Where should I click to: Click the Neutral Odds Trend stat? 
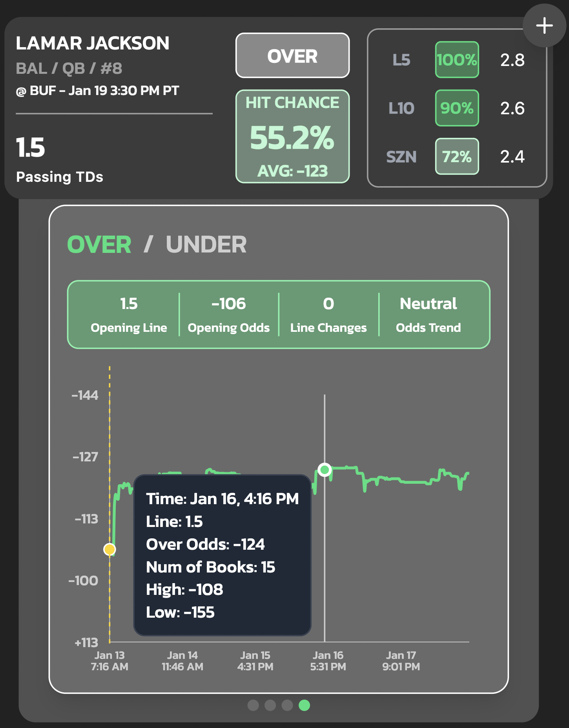428,315
